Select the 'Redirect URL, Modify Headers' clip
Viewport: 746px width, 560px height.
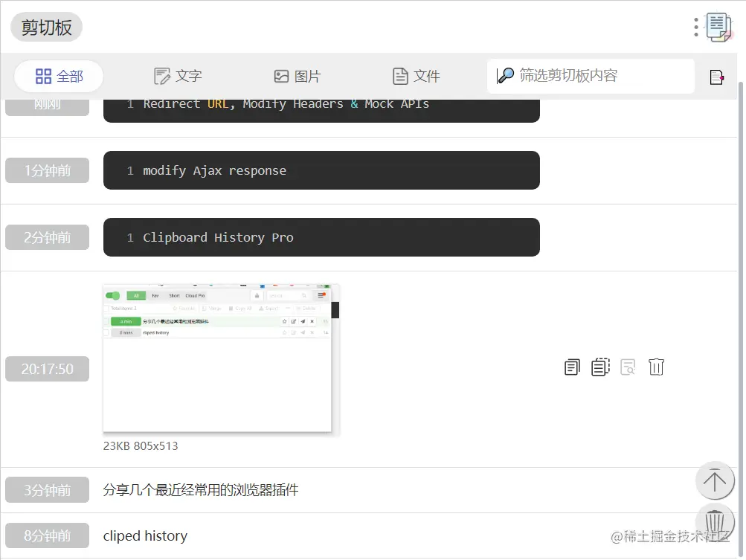tap(321, 110)
